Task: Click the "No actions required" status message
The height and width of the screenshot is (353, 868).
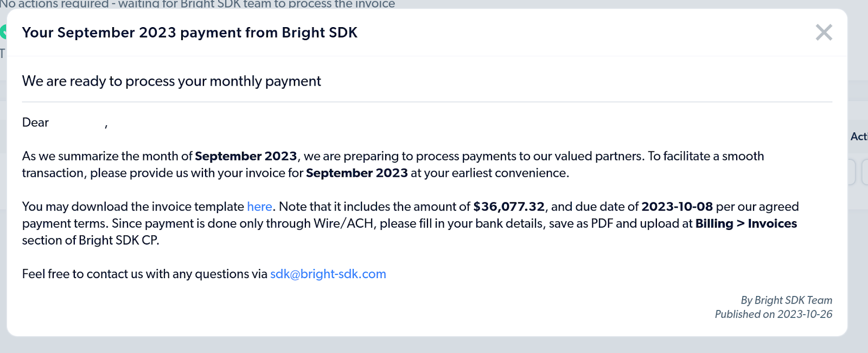Action: coord(197,4)
